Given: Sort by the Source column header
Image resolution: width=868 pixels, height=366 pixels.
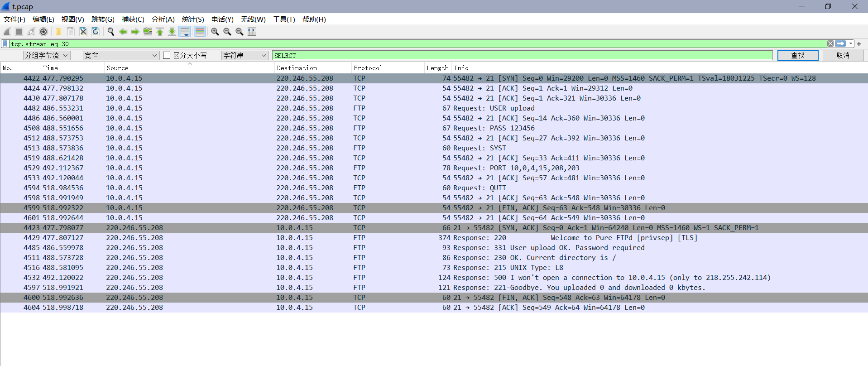Looking at the screenshot, I should coord(189,68).
